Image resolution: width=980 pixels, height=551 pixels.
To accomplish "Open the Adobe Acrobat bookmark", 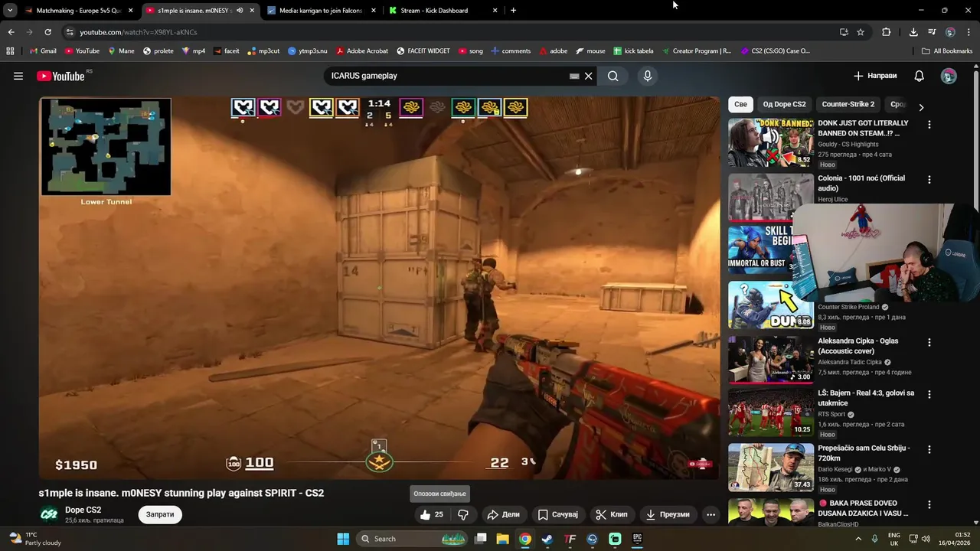I will pos(362,51).
